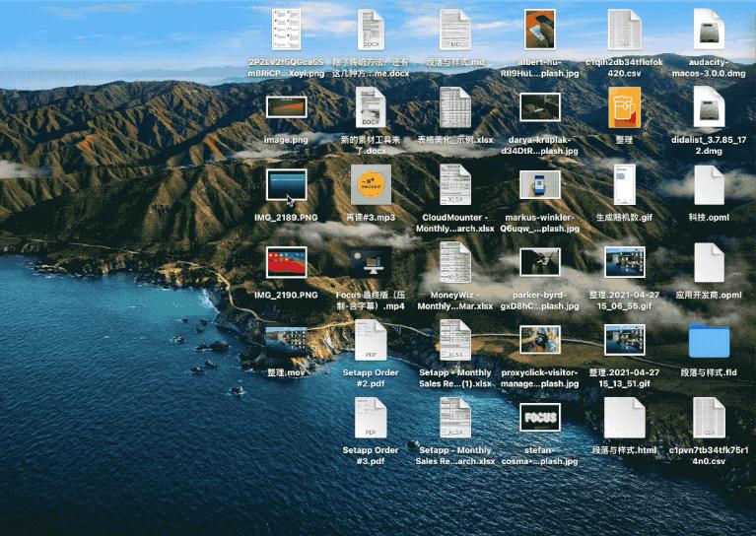Click the Focus 最终版 mp4 video file
The width and height of the screenshot is (756, 536).
[371, 262]
